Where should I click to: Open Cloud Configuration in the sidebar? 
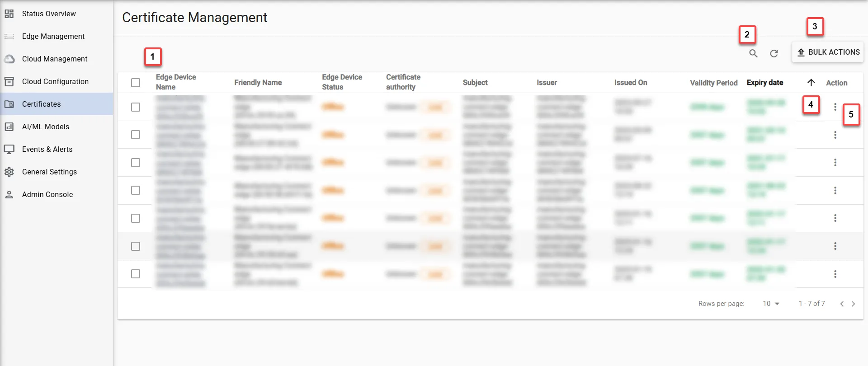[x=57, y=81]
